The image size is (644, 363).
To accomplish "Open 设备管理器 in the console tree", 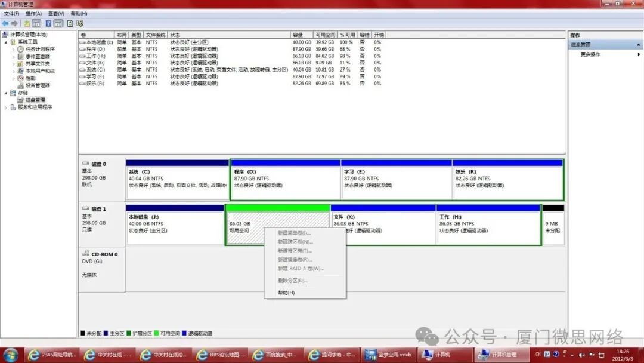I will tap(38, 85).
